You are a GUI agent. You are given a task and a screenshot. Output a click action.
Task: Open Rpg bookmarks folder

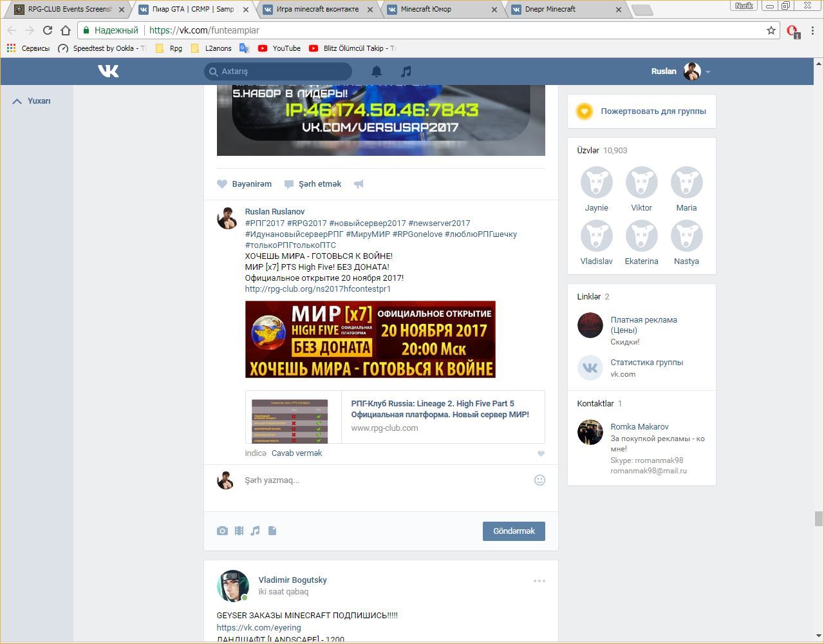[x=169, y=48]
